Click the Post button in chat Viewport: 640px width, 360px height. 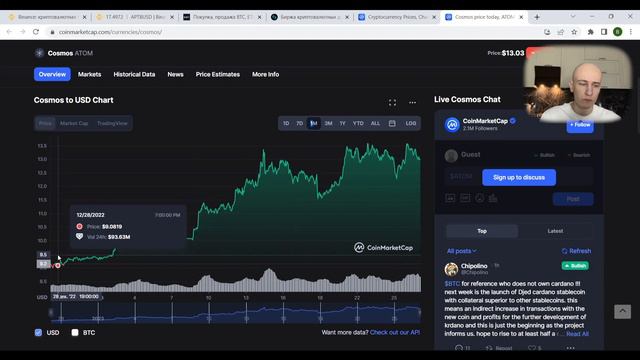573,199
